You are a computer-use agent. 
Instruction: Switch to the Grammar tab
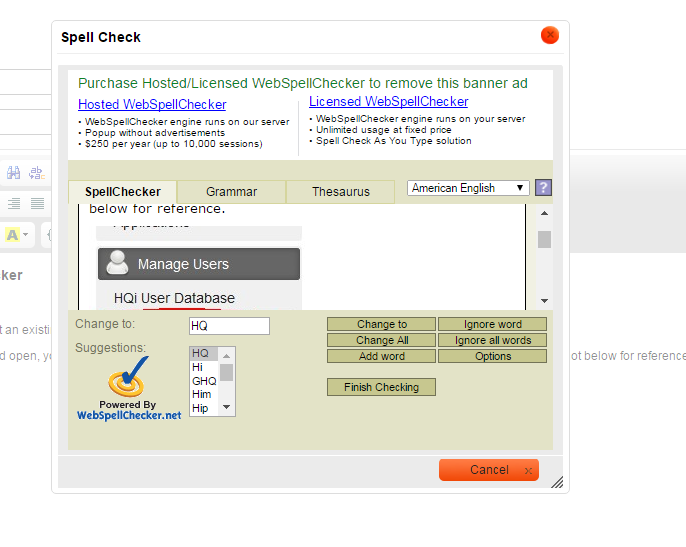coord(231,192)
